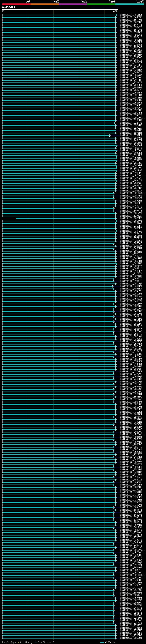Click hit label UniRef100_B7NZ02
The height and width of the screenshot is (644, 146).
pyautogui.click(x=131, y=562)
